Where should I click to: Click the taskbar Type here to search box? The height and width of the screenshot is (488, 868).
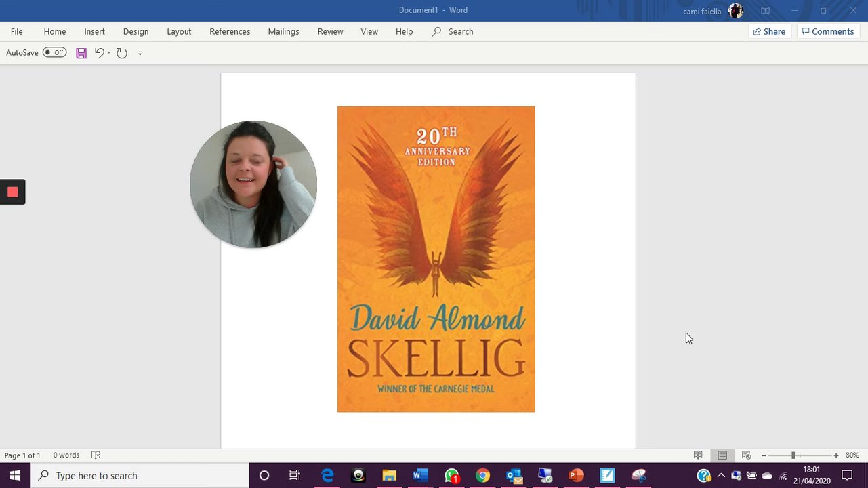140,476
